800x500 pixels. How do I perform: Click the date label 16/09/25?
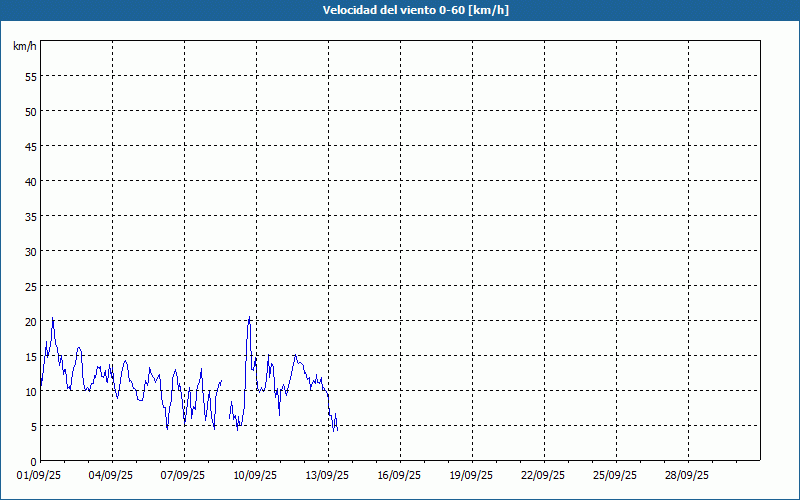[x=399, y=475]
